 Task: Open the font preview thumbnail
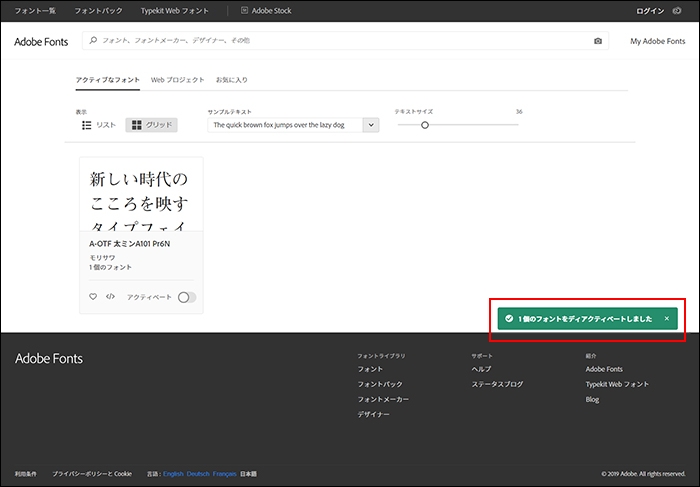[x=141, y=194]
